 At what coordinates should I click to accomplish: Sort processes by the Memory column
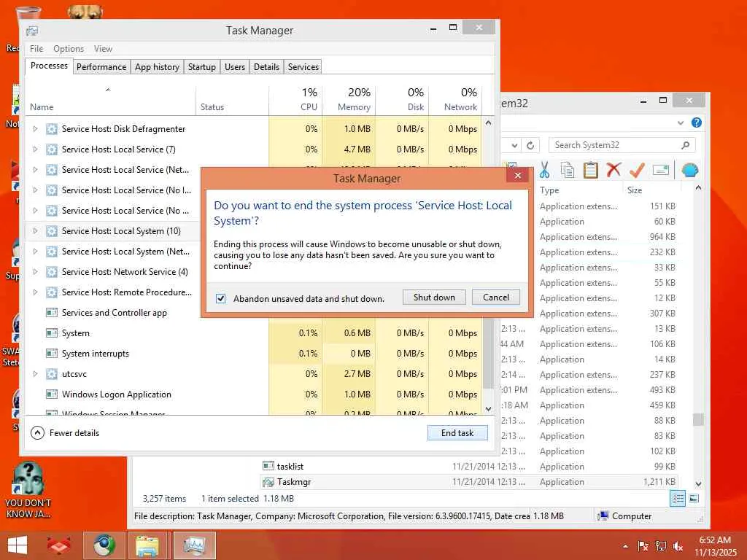click(349, 99)
